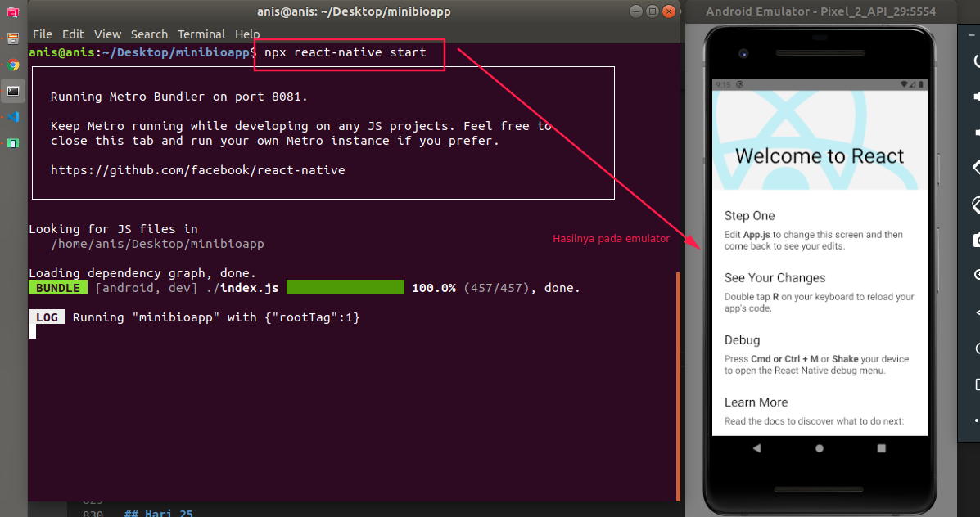Click the wifi icon in the phone status bar

905,84
